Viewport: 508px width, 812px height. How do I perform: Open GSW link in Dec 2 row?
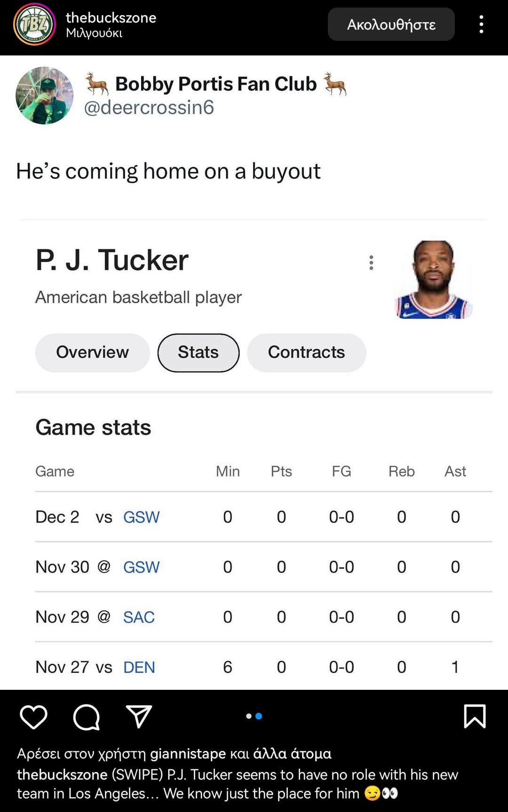pos(141,517)
